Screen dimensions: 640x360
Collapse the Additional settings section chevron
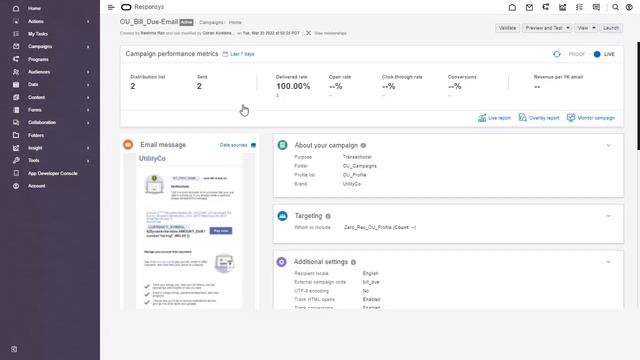click(x=608, y=262)
